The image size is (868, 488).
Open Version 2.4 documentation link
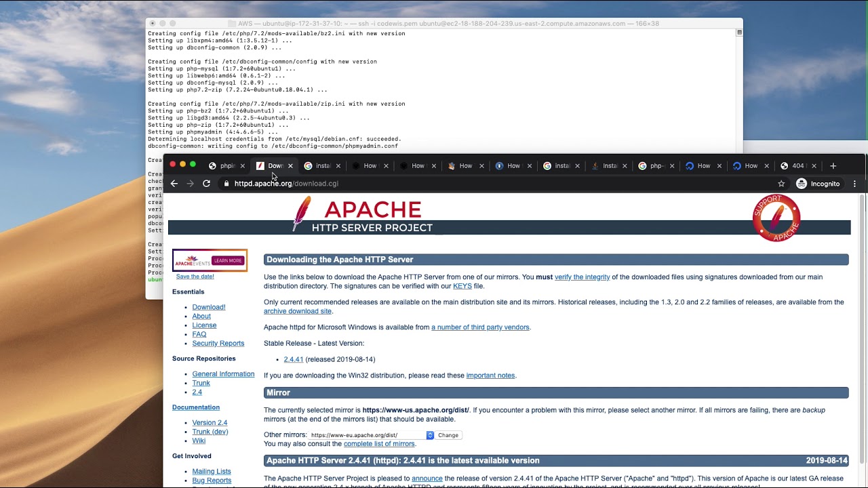pyautogui.click(x=210, y=423)
